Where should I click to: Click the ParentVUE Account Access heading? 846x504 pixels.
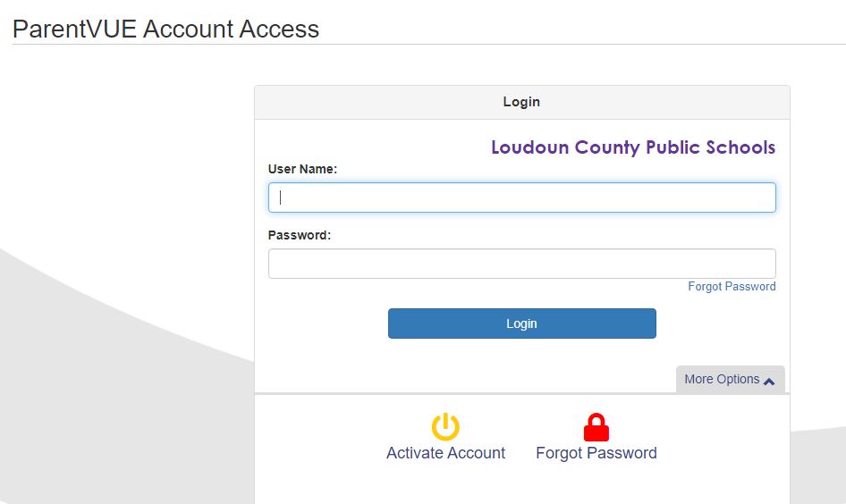165,29
